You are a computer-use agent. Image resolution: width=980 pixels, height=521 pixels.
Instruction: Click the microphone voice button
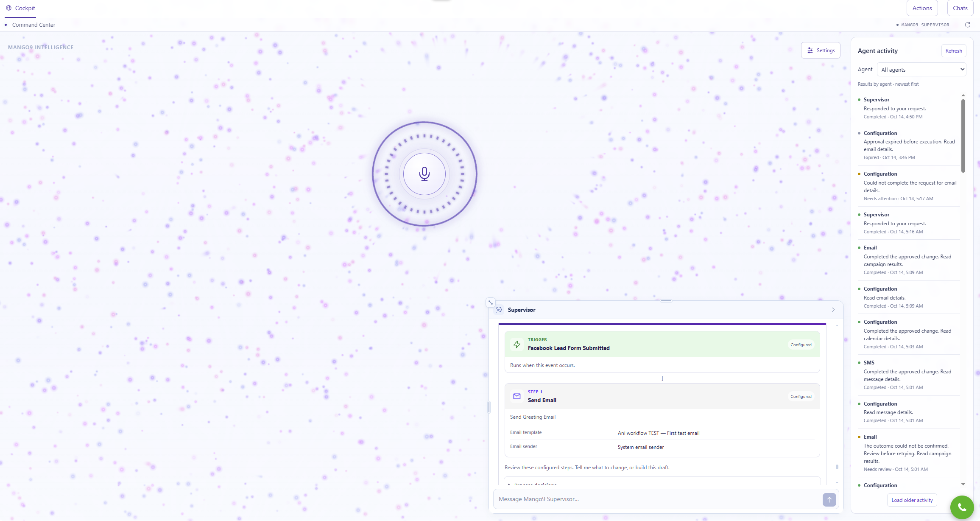[424, 174]
